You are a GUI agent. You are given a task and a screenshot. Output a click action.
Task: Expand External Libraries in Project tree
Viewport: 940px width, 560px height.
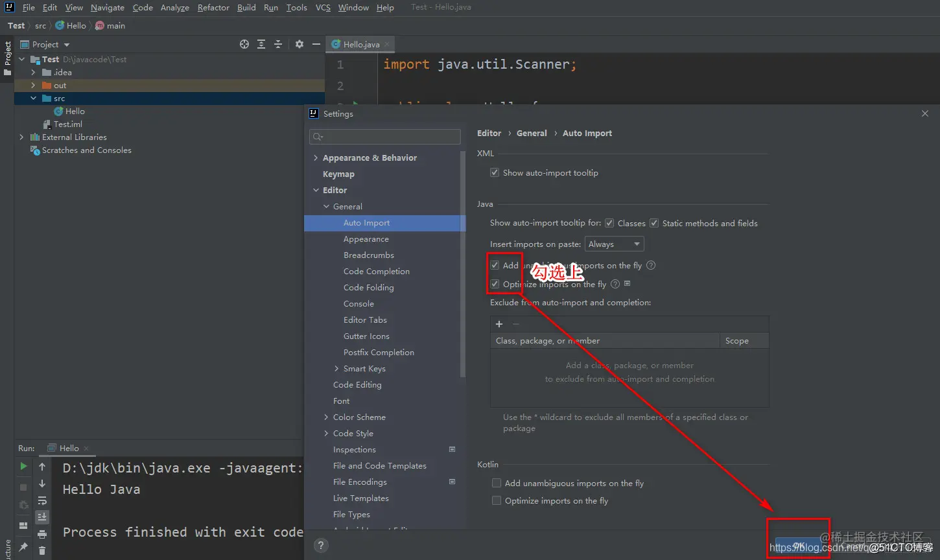tap(21, 137)
